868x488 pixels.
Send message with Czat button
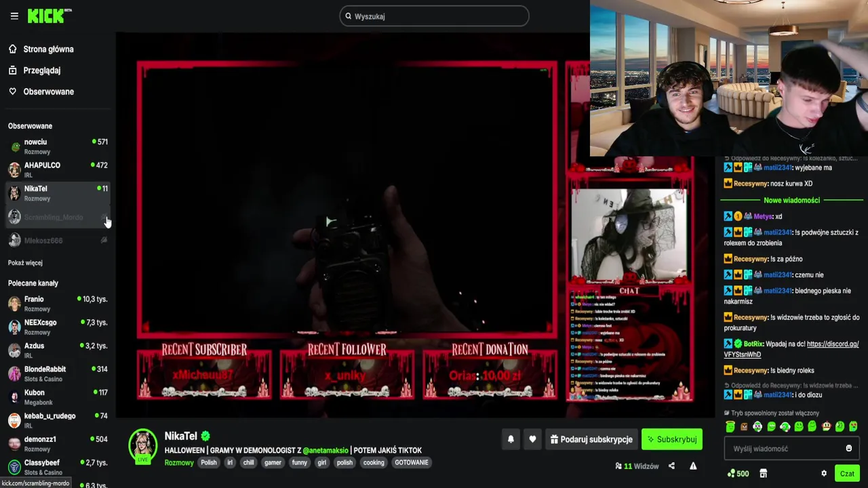pyautogui.click(x=847, y=473)
